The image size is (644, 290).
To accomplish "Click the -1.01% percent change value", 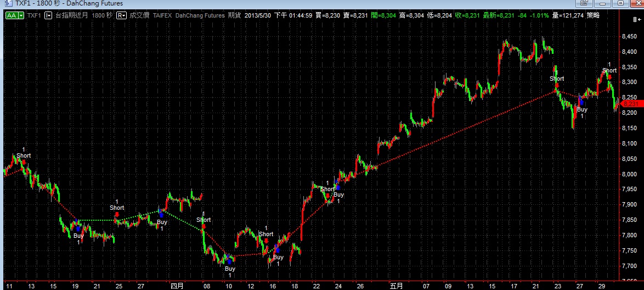I will pyautogui.click(x=540, y=15).
